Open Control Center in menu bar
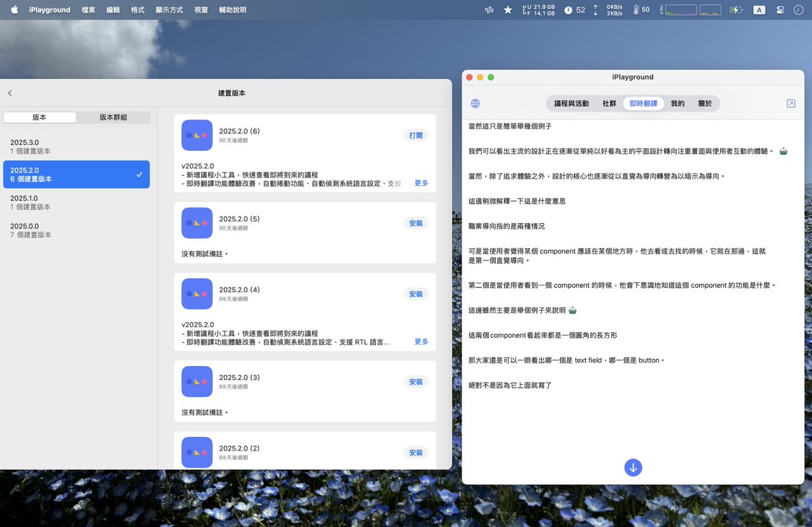Image resolution: width=812 pixels, height=527 pixels. click(780, 10)
